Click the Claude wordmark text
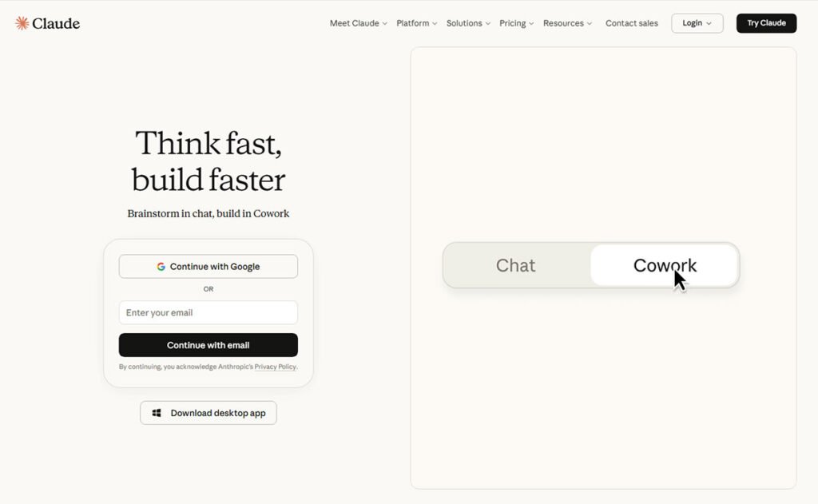818x504 pixels. [56, 23]
